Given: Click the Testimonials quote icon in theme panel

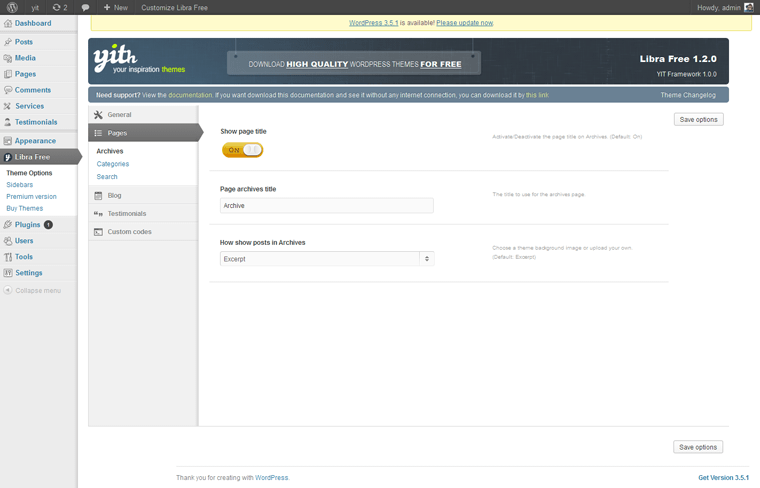Looking at the screenshot, I should (98, 213).
